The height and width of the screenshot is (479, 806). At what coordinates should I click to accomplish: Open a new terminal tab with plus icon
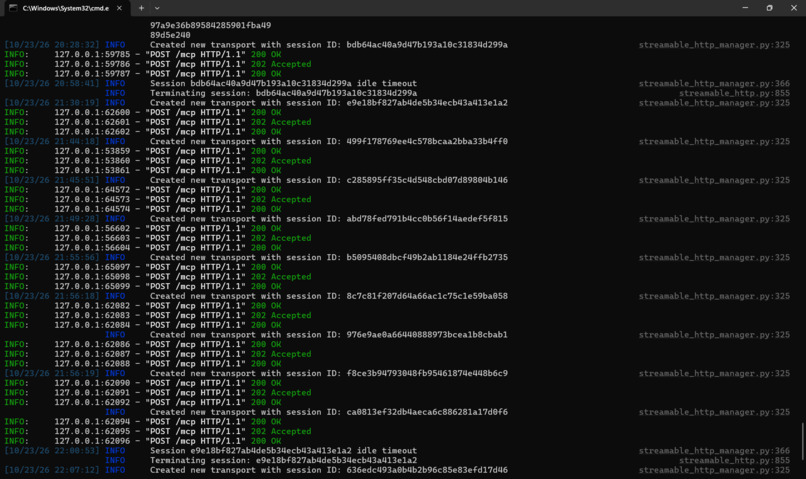pyautogui.click(x=141, y=8)
